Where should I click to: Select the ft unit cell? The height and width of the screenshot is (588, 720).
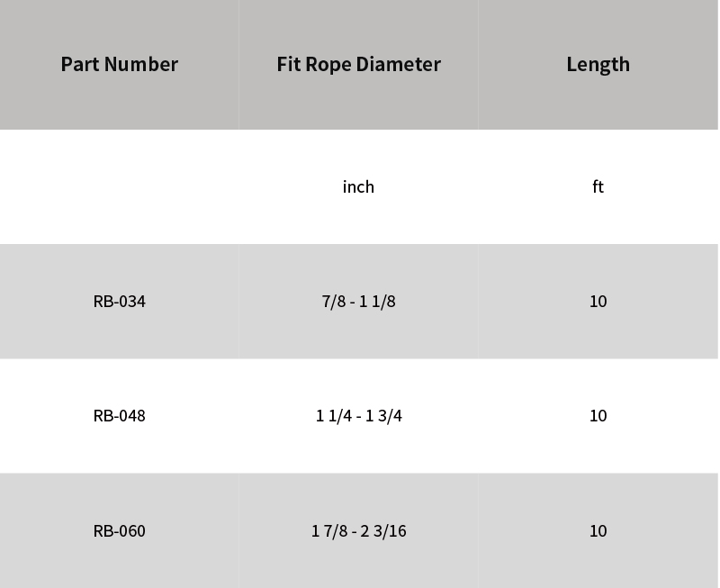598,186
